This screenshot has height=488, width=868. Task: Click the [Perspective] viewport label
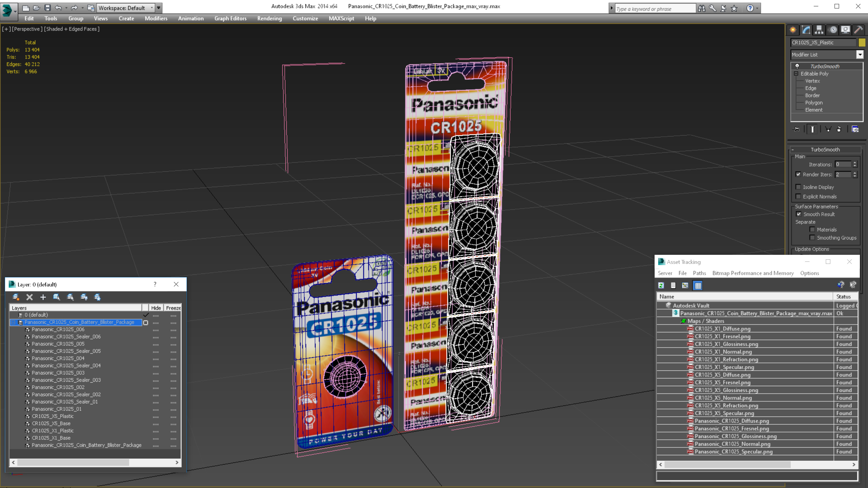pyautogui.click(x=27, y=29)
